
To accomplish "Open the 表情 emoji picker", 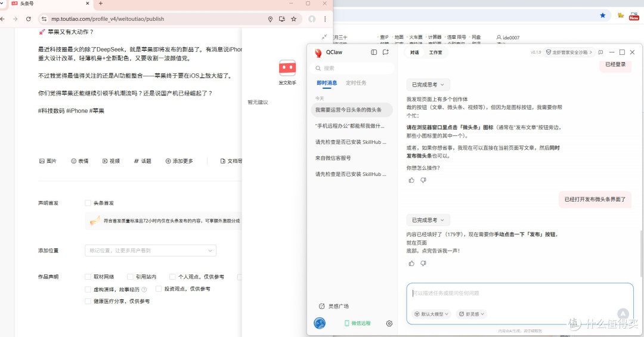I will pos(80,161).
